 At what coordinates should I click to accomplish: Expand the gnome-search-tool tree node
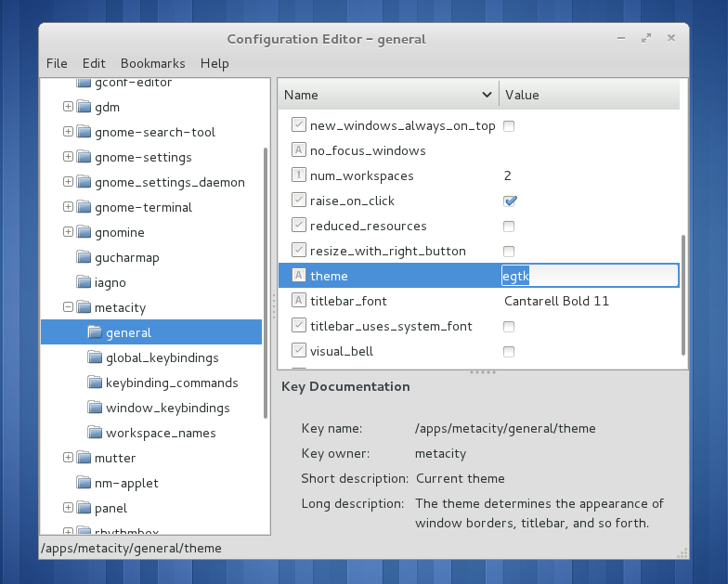pos(68,132)
